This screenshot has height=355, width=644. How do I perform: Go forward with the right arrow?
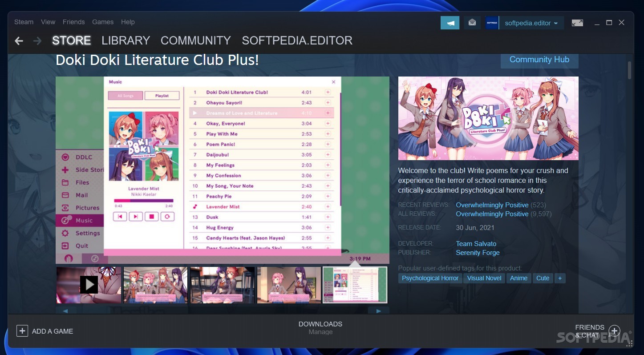coord(37,41)
